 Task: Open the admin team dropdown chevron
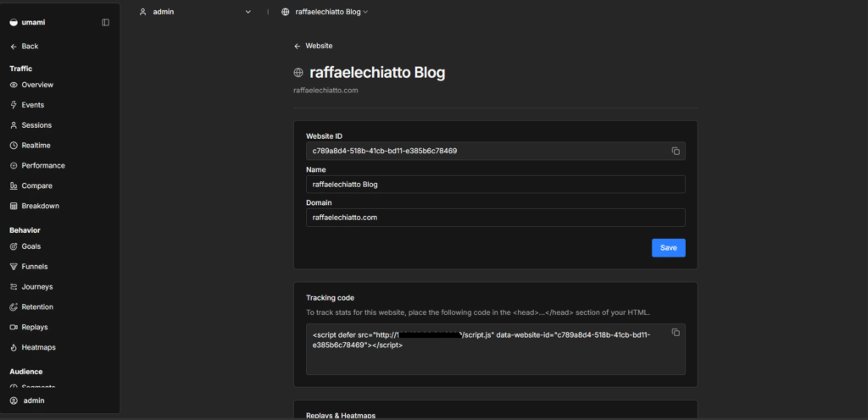(x=248, y=12)
